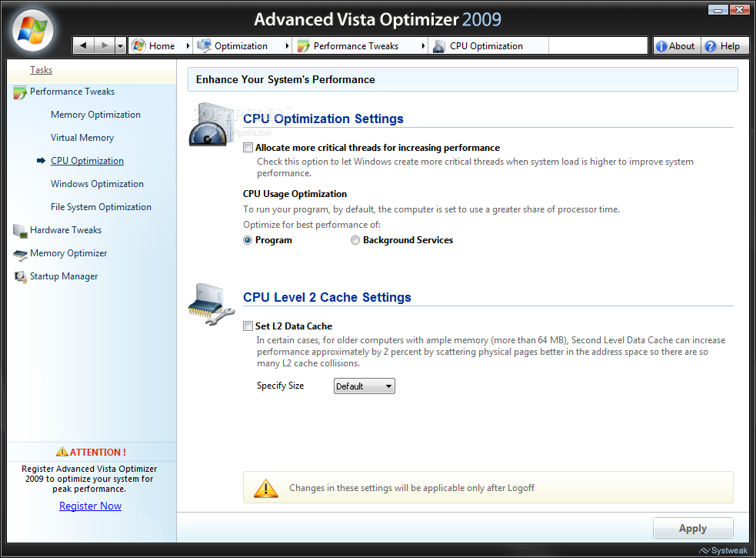The height and width of the screenshot is (558, 756).
Task: Select Windows Optimization in sidebar
Action: point(97,184)
